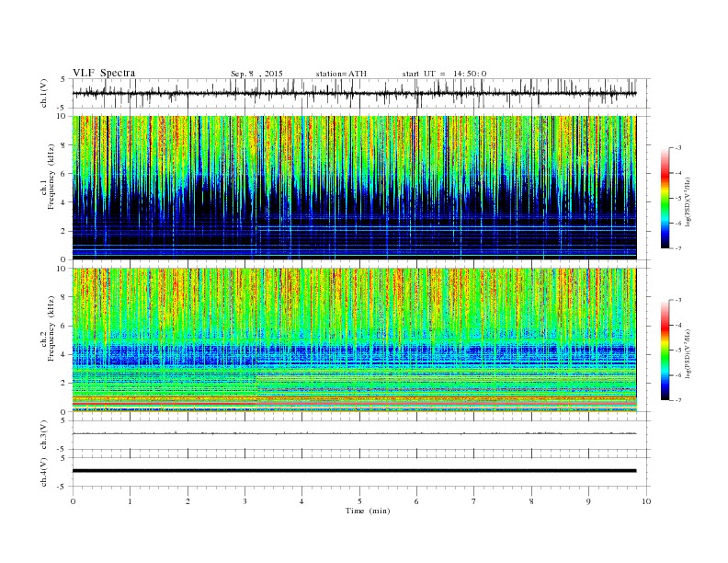The width and height of the screenshot is (728, 563).
Task: Click the "3" tick on the time axis
Action: click(x=245, y=501)
